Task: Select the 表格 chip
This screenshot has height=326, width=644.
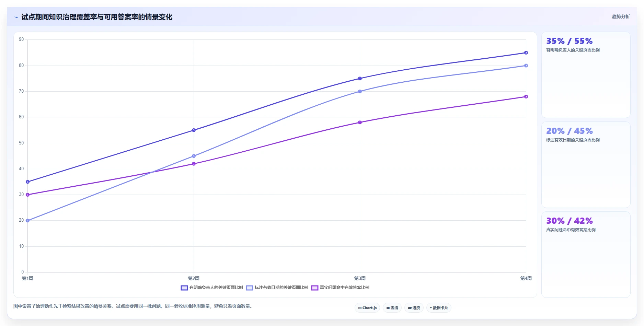Action: point(392,308)
